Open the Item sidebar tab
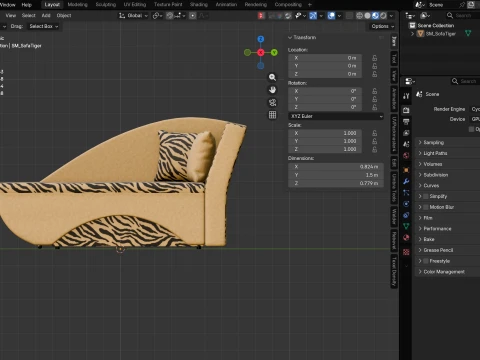The width and height of the screenshot is (480, 360). [x=394, y=41]
